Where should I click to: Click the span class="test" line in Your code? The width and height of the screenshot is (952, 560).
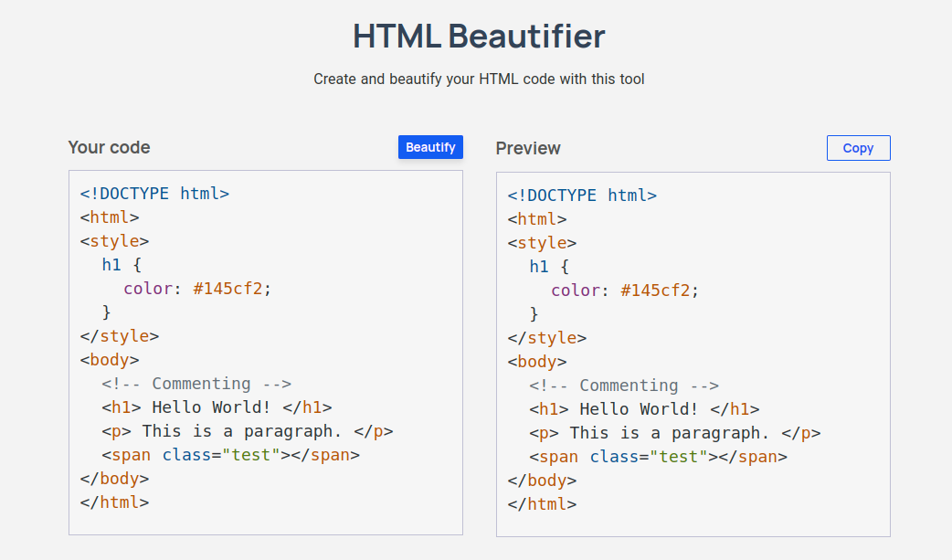tap(230, 455)
